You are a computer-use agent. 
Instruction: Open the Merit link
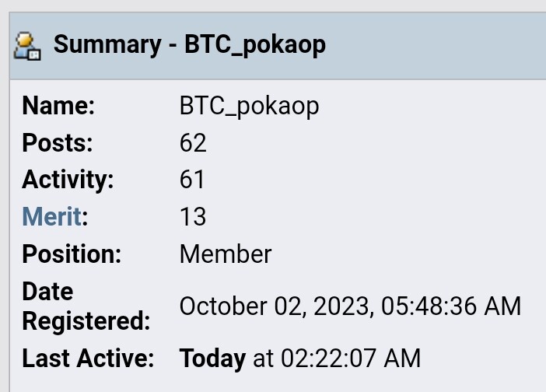coord(51,216)
